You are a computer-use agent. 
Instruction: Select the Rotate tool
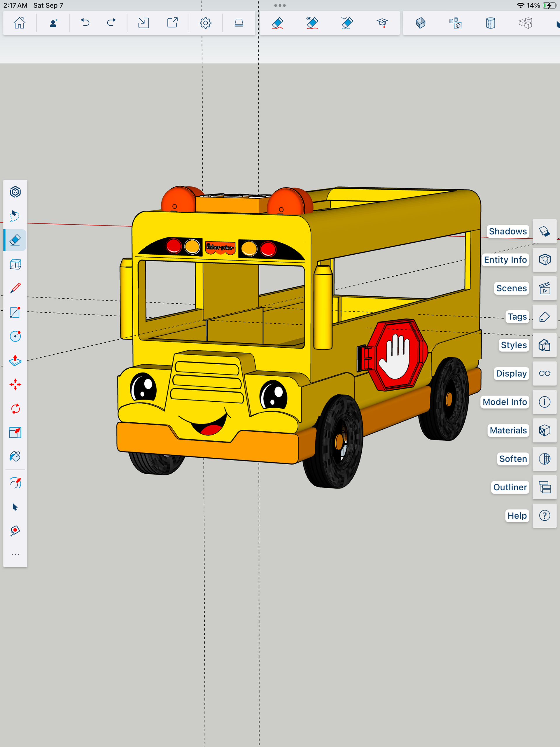(x=15, y=409)
